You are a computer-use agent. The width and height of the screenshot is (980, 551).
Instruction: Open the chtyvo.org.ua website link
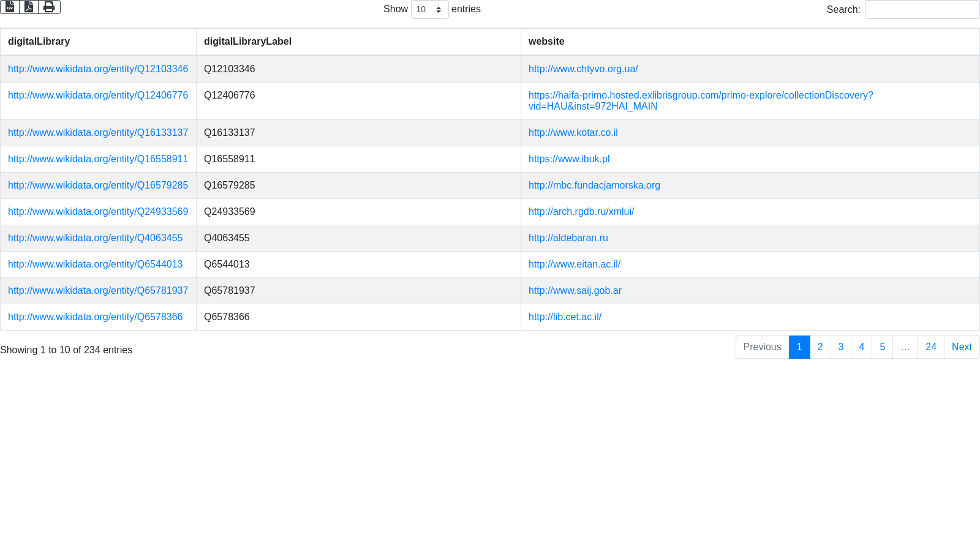coord(583,69)
